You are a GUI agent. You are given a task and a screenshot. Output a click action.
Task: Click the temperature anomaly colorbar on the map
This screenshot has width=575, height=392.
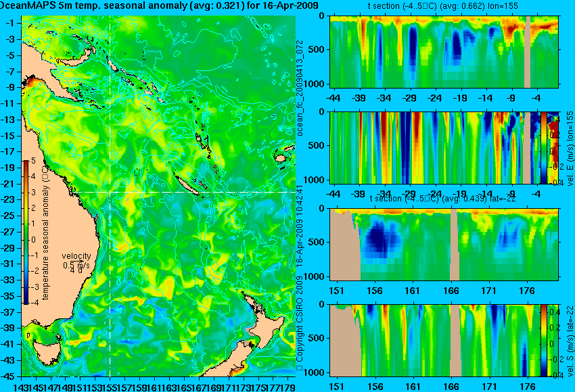tap(26, 232)
